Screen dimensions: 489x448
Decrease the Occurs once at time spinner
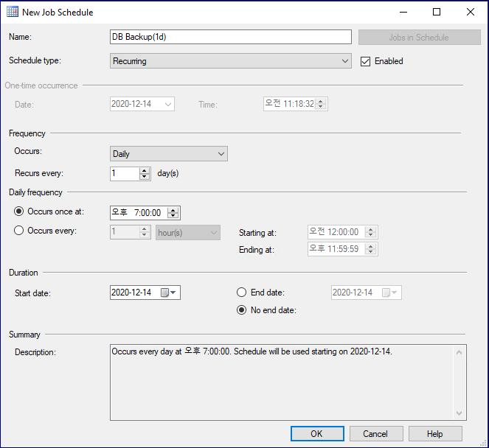[x=173, y=216]
